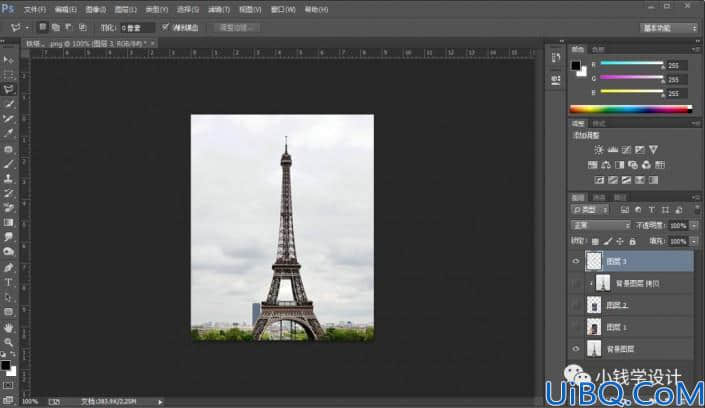Toggle lock position icon
The image size is (705, 408).
pos(620,242)
